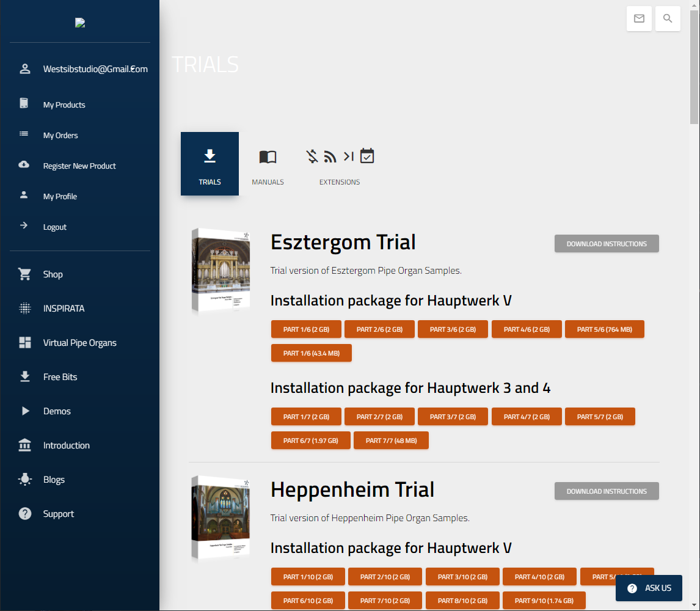Download Heppenheim Part 3/10 (2 GB)
Image resolution: width=700 pixels, height=611 pixels.
[462, 577]
